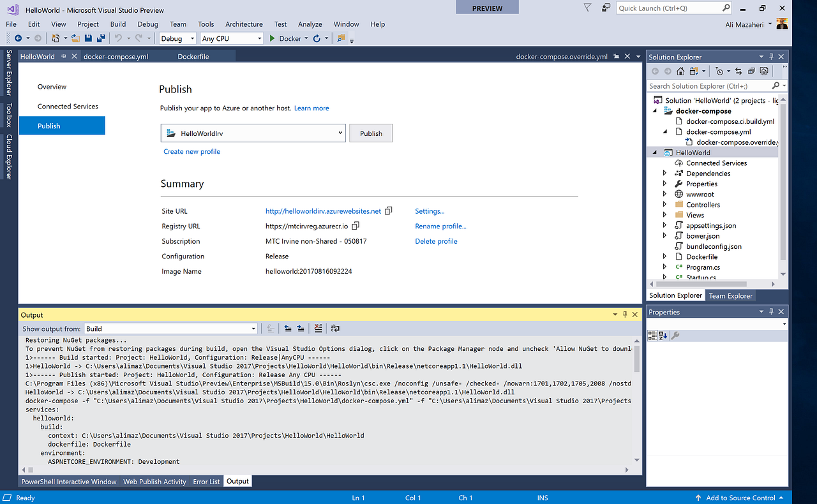Click Collapse All icon in Solution Explorer

click(751, 71)
